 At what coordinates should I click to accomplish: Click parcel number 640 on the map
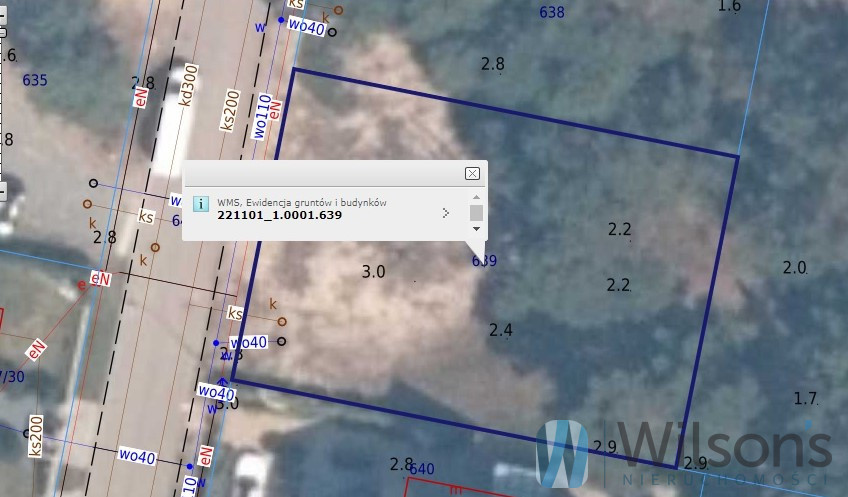(x=422, y=469)
